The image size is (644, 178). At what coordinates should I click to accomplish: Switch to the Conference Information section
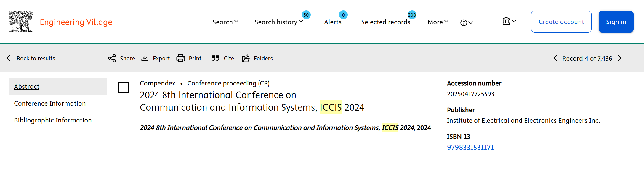(x=50, y=103)
